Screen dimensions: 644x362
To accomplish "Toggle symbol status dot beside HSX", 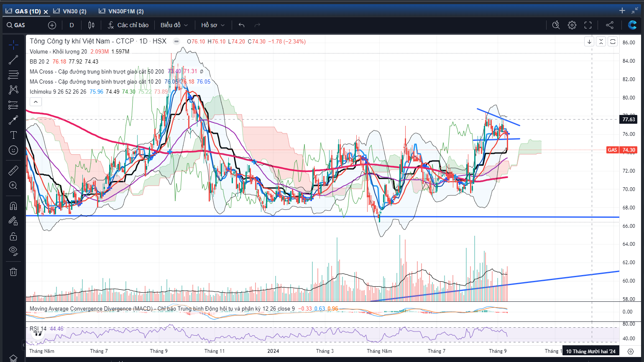I will click(176, 41).
